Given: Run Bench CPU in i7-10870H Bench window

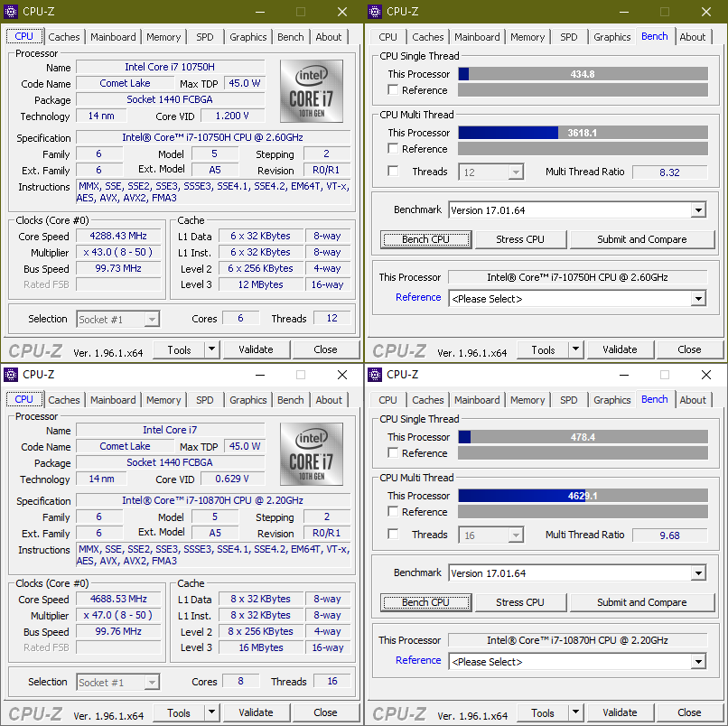Looking at the screenshot, I should (x=425, y=602).
